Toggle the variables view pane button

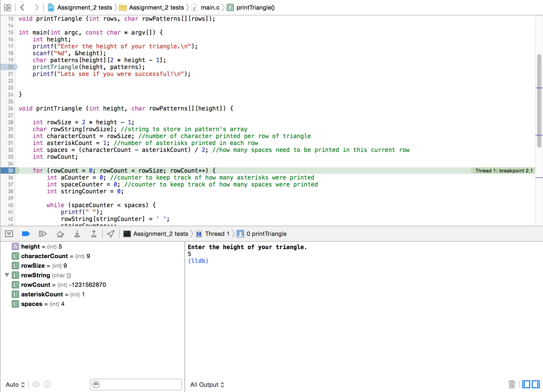(x=526, y=384)
